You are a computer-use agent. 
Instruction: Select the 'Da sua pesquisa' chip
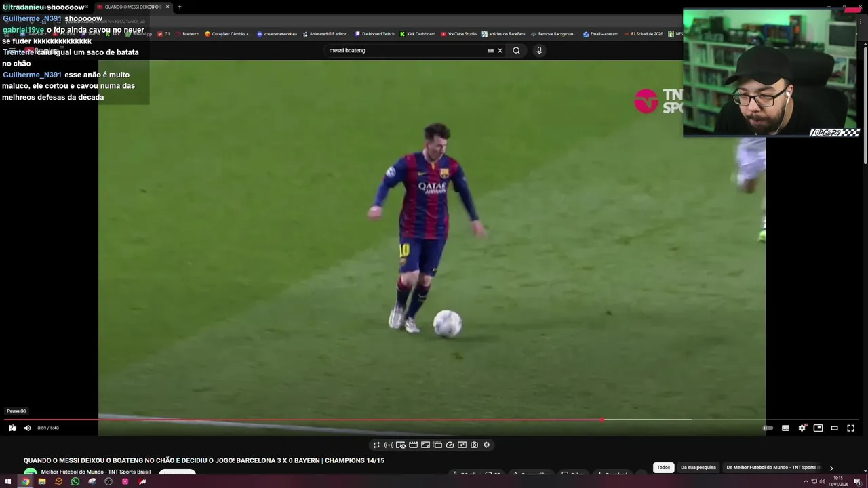(698, 467)
